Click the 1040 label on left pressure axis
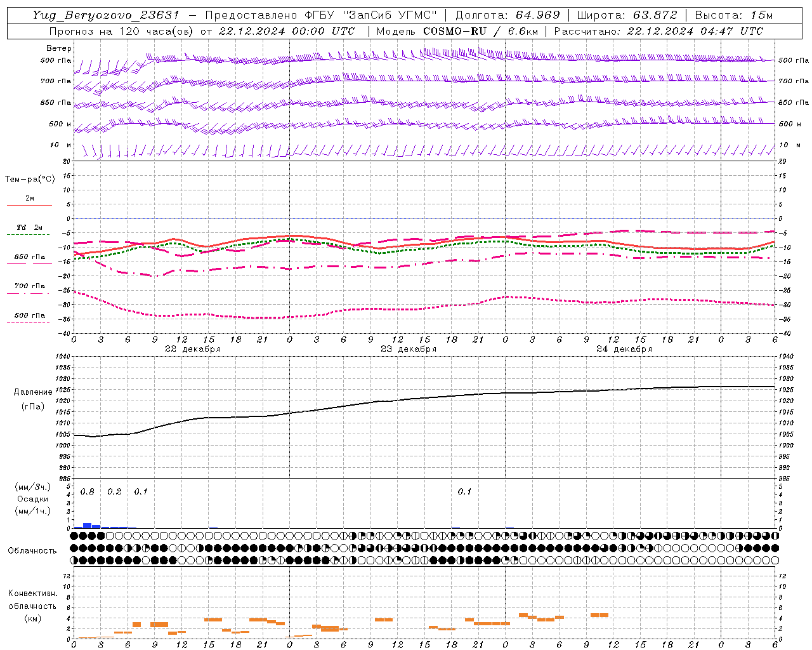The height and width of the screenshot is (650, 812). (x=62, y=357)
